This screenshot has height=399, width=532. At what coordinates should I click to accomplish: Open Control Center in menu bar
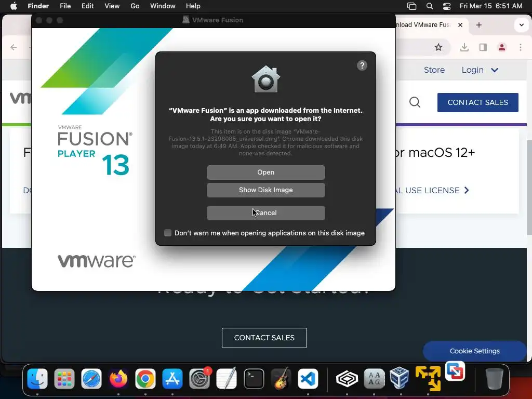tap(447, 6)
